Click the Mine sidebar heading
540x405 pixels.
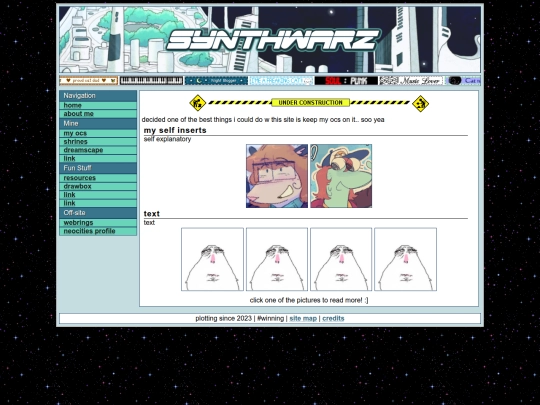click(x=98, y=124)
